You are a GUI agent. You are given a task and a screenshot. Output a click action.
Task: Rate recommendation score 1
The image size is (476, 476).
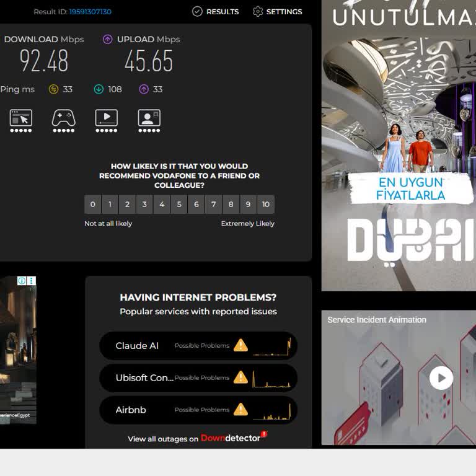pyautogui.click(x=110, y=205)
